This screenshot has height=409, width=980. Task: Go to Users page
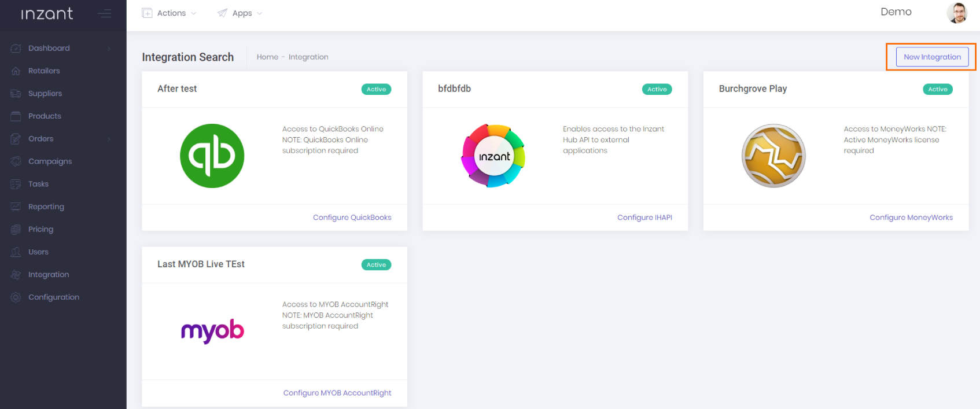click(38, 252)
